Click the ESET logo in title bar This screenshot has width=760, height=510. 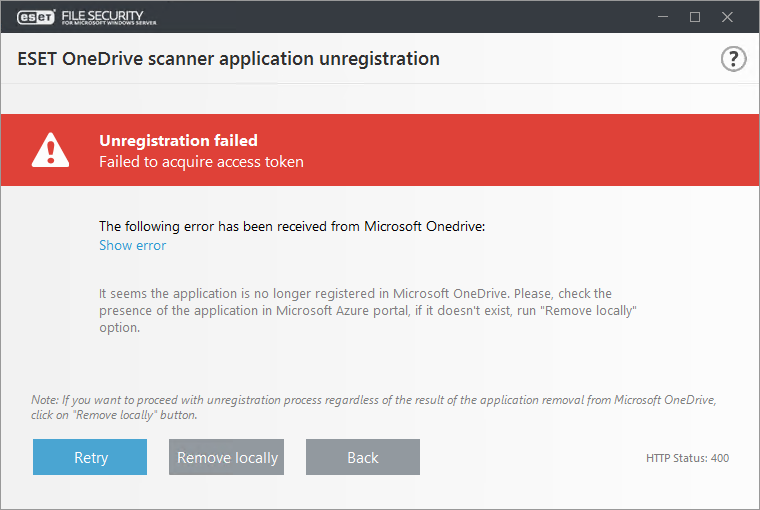click(35, 17)
